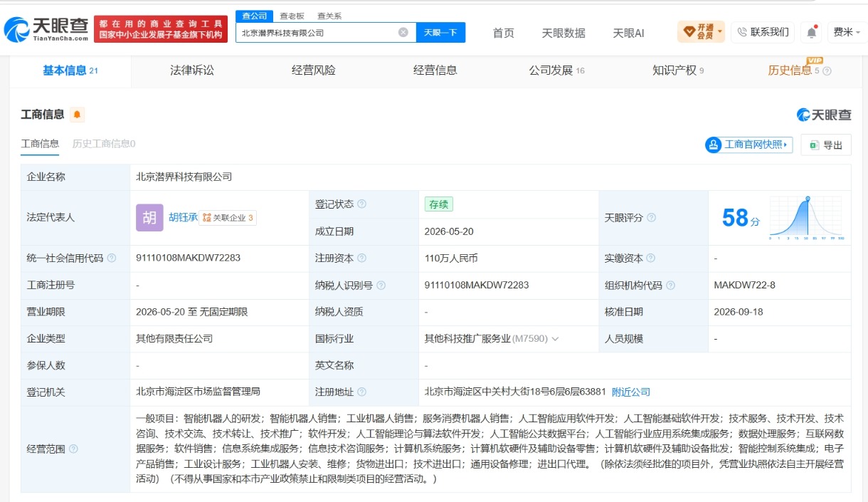Click help icon beside 登记状态
The height and width of the screenshot is (502, 868).
[x=361, y=204]
